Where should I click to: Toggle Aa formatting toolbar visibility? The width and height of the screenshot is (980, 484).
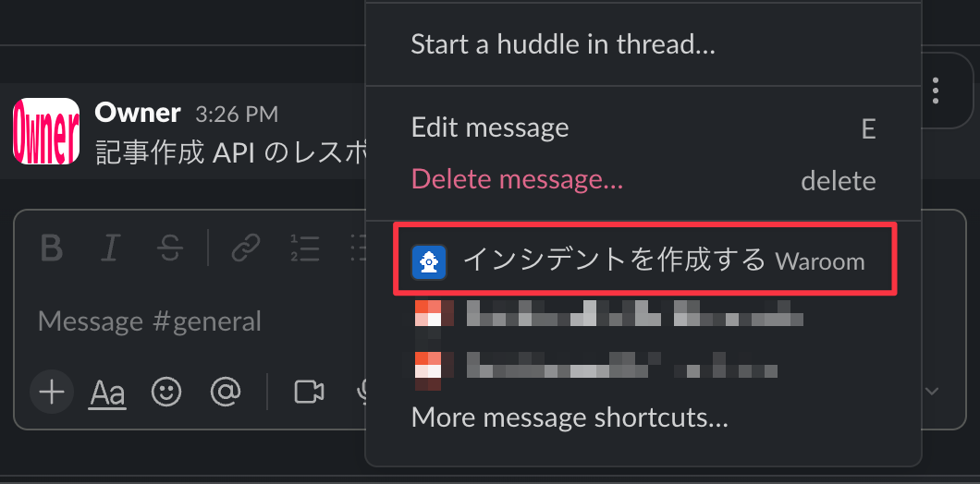(107, 393)
